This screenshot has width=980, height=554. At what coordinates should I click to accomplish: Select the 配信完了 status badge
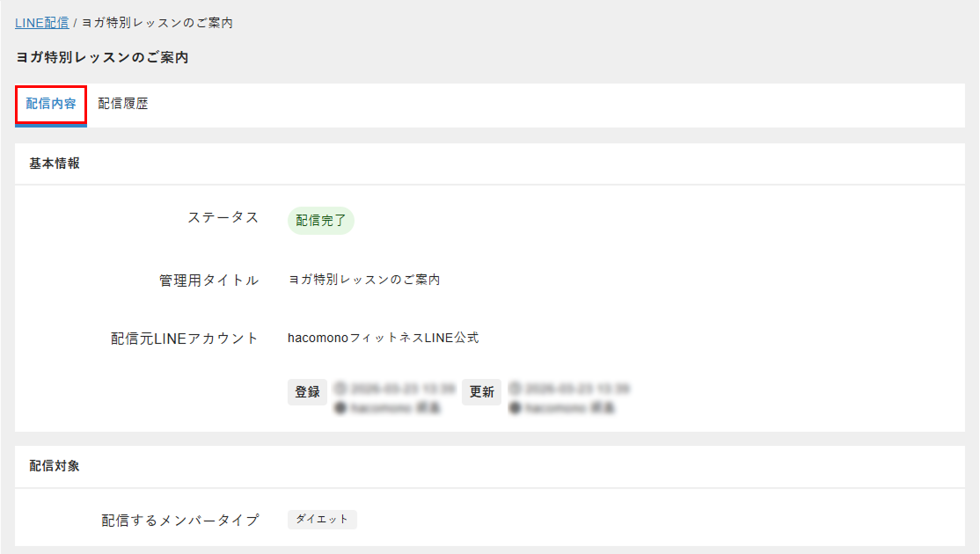coord(320,220)
